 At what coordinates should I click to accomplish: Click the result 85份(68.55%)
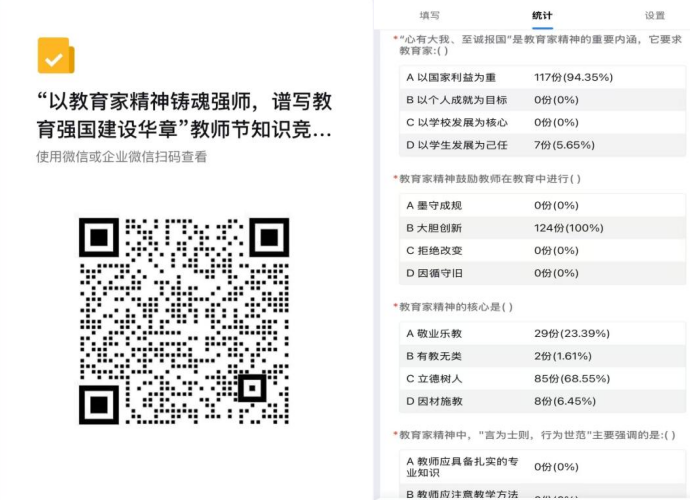pyautogui.click(x=572, y=379)
